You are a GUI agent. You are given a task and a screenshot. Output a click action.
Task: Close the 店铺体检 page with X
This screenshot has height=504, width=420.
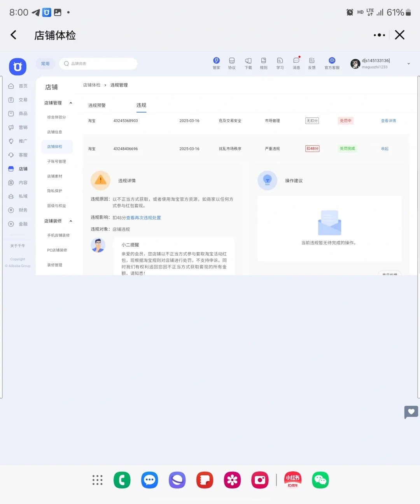pos(400,35)
